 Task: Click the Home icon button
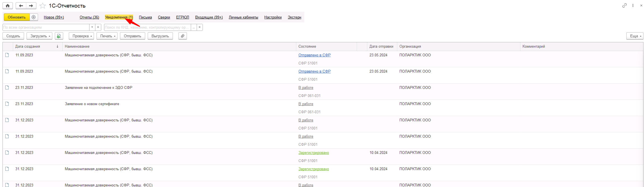(x=8, y=6)
